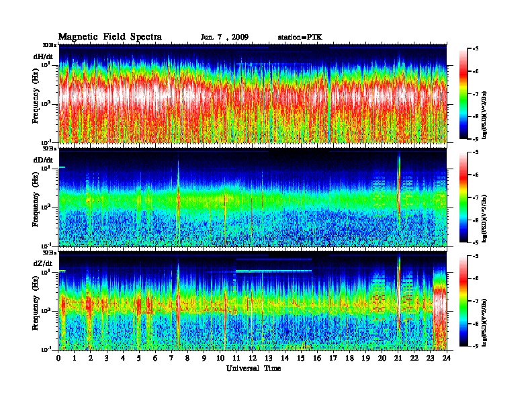The image size is (532, 411).
Task: Click hour "17" on the Universal Time axis
Action: [x=334, y=358]
